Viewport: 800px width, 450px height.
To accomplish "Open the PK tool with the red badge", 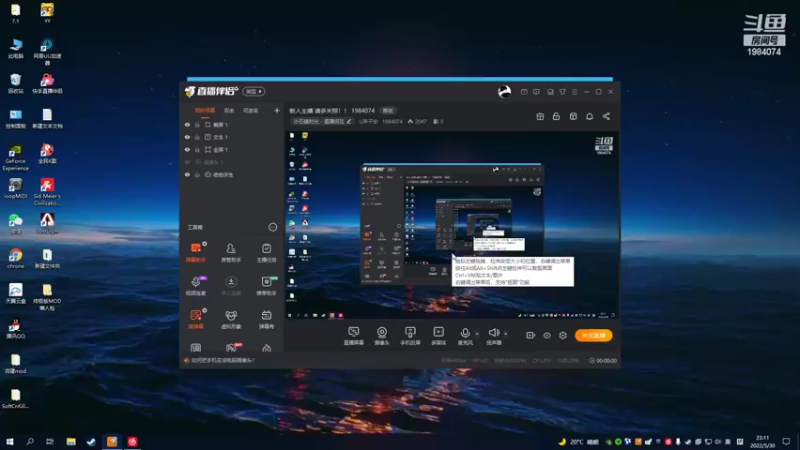I will tap(232, 347).
